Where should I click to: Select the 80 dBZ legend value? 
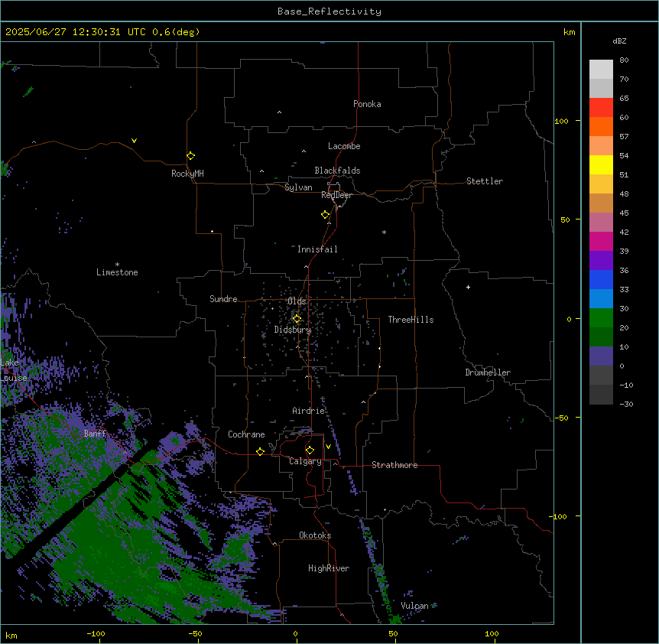point(624,60)
